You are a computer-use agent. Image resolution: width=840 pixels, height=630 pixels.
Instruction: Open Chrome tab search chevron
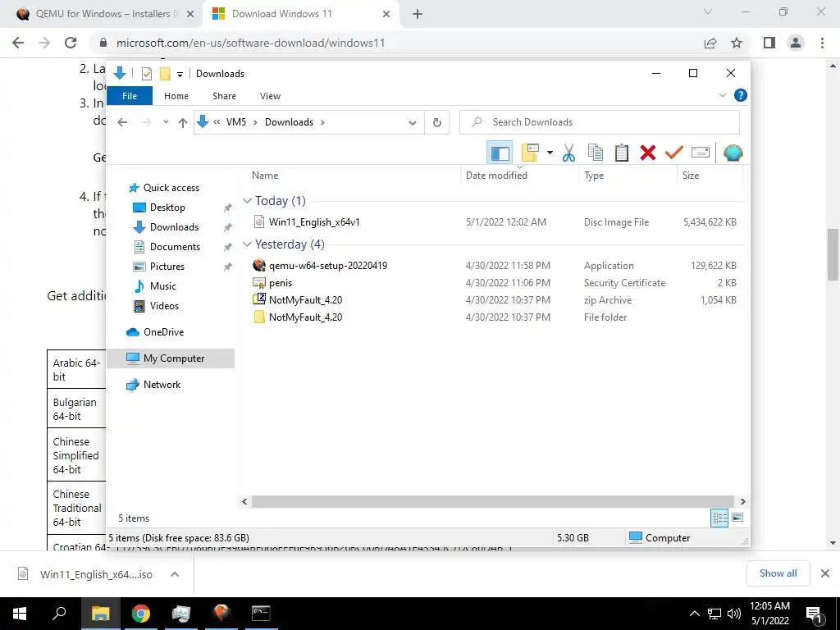tap(708, 11)
